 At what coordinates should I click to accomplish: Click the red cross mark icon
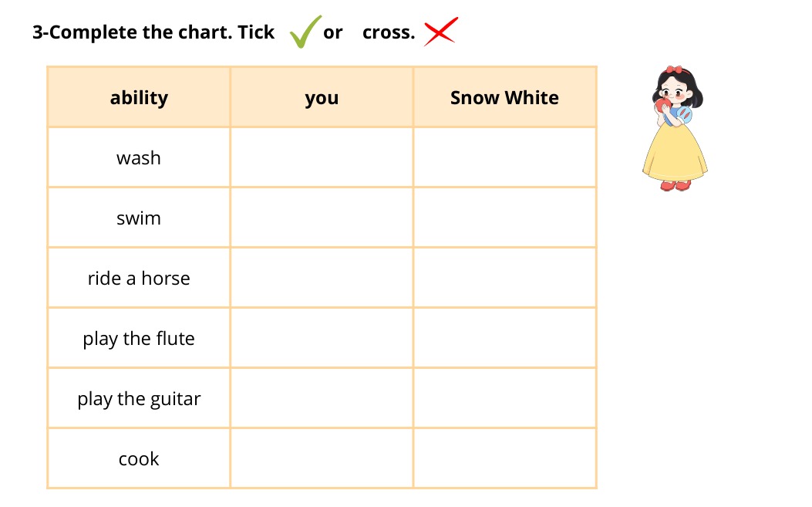(440, 31)
